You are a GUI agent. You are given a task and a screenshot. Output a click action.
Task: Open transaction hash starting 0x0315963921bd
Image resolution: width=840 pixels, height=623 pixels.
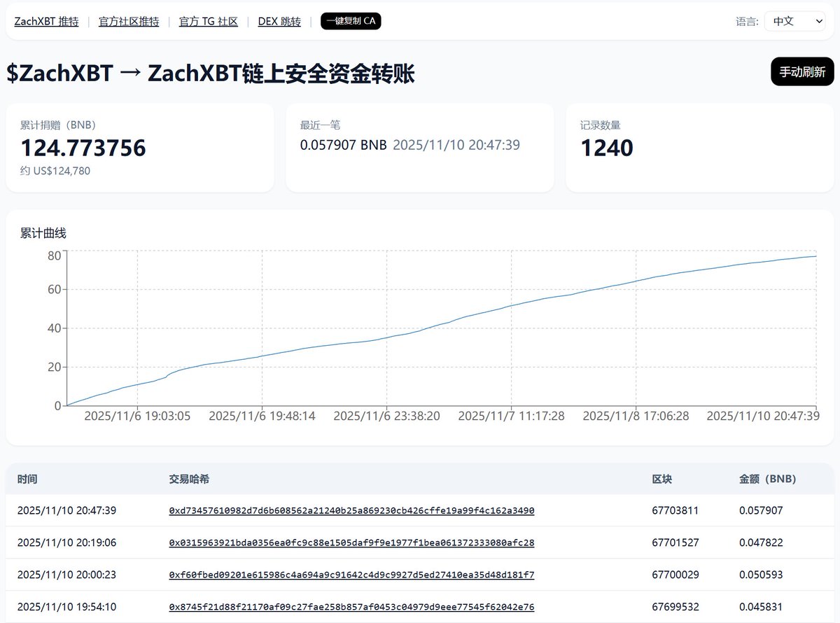pos(351,542)
